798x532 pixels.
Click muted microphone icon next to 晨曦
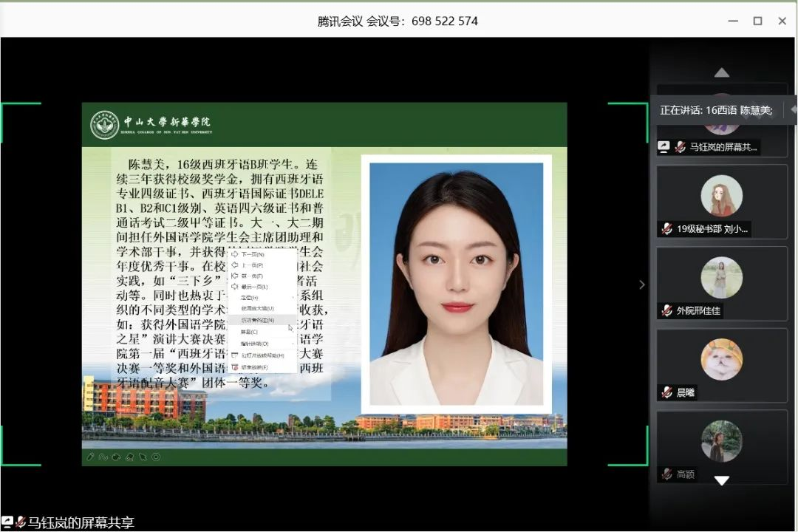[x=667, y=392]
